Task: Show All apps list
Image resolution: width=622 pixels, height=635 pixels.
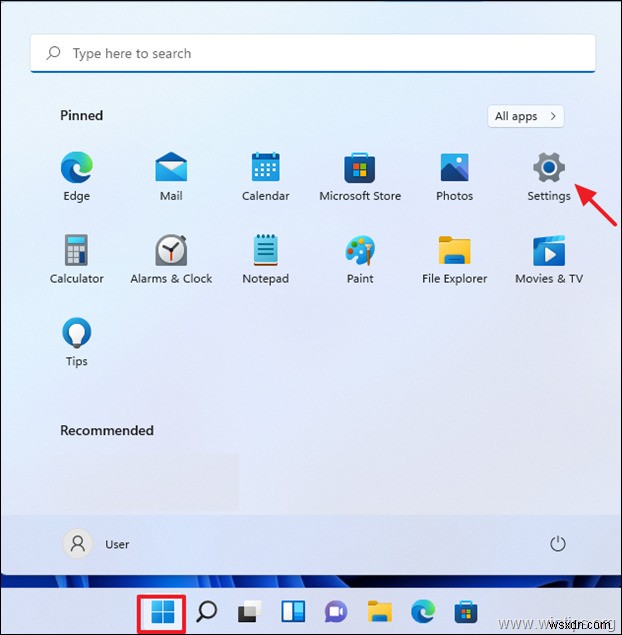Action: coord(526,116)
